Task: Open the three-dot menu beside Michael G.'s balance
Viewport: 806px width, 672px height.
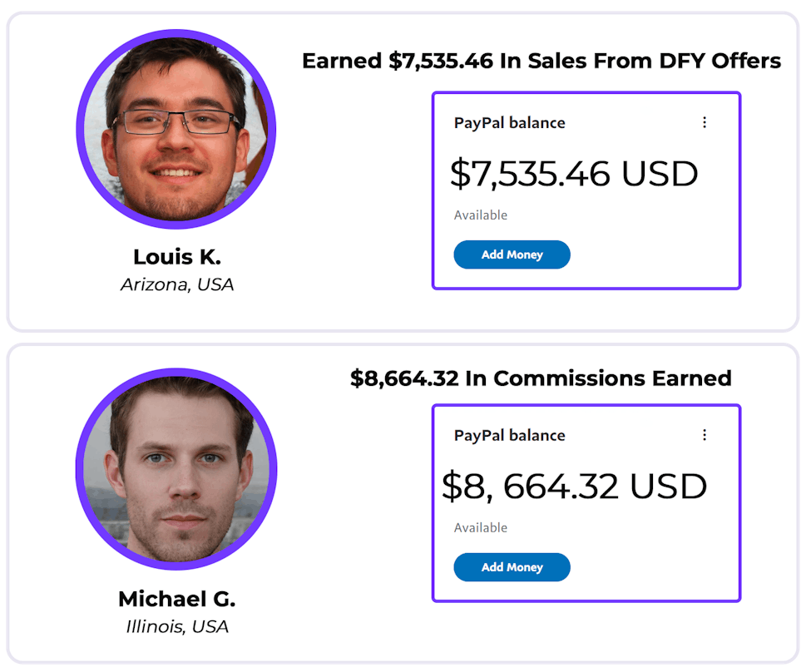Action: pyautogui.click(x=705, y=435)
